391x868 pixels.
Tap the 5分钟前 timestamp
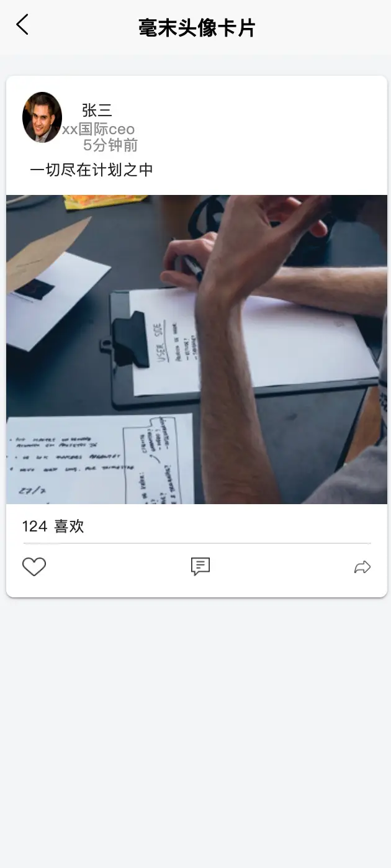pyautogui.click(x=110, y=145)
